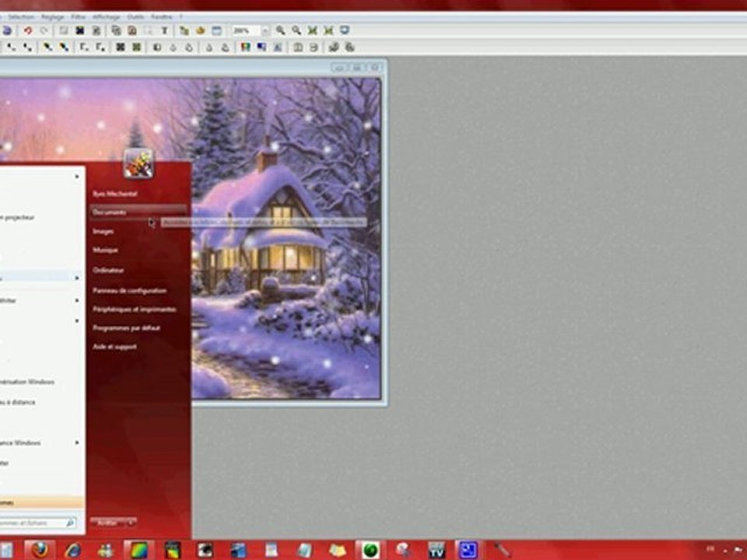
Task: Open the Réglage menu
Action: point(52,16)
